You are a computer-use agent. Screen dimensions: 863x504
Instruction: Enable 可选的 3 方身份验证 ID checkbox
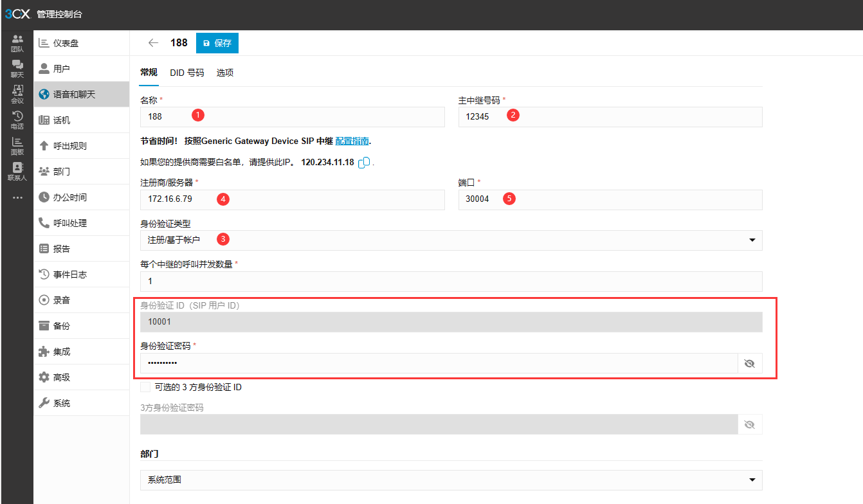click(x=145, y=387)
